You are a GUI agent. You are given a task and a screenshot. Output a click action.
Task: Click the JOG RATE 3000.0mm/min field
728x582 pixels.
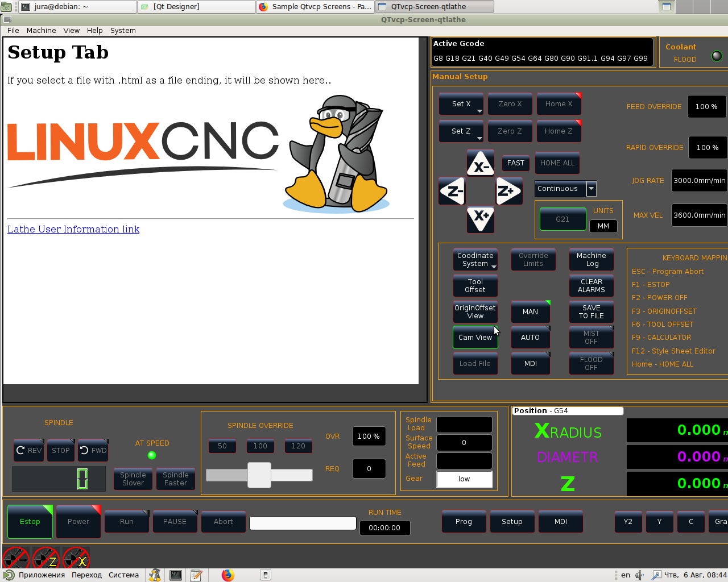coord(700,181)
